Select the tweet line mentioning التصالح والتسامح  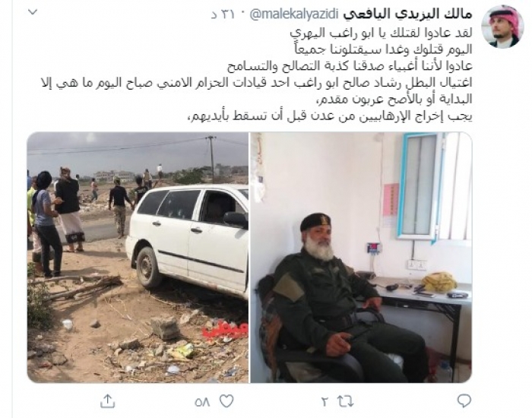point(350,66)
